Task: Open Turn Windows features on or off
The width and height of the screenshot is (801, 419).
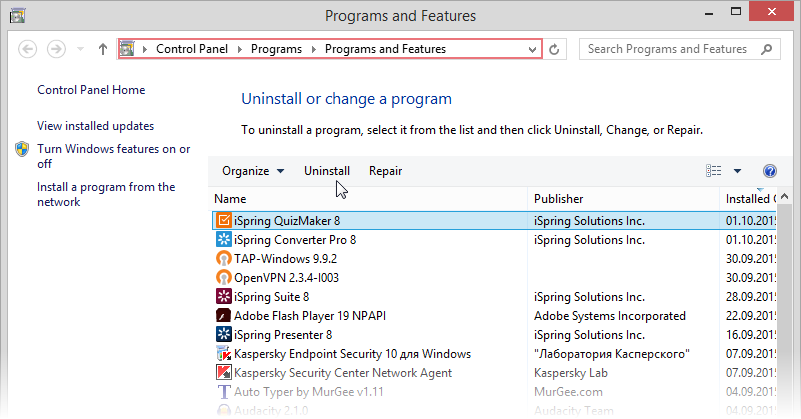Action: coord(113,156)
